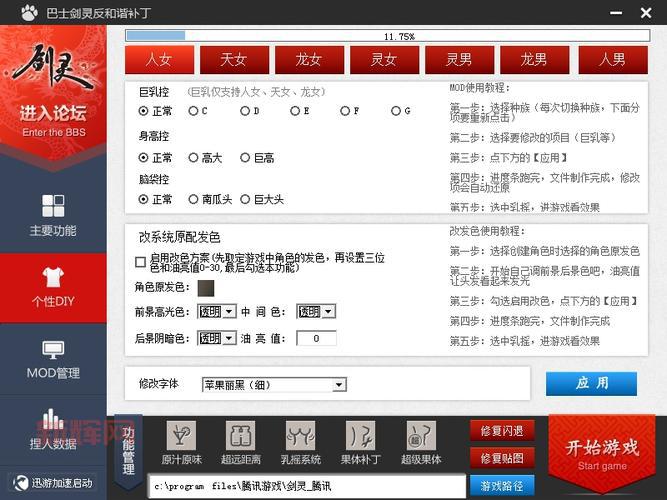Viewport: 667px width, 500px height.
Task: Open 中间色 dropdown
Action: (316, 311)
